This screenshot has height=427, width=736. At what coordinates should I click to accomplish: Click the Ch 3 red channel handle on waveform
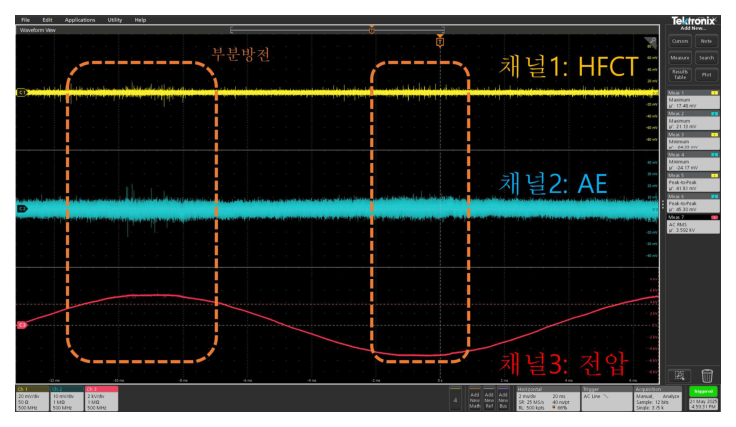pos(22,324)
